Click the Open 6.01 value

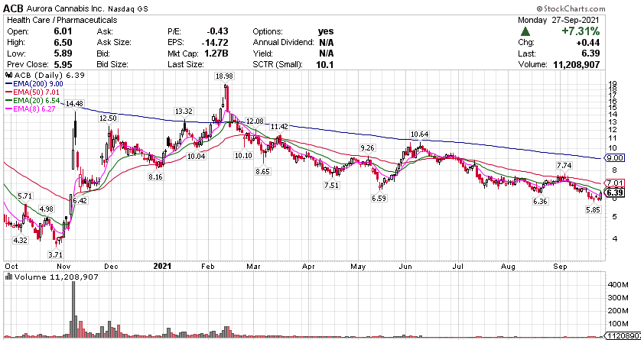[x=63, y=31]
